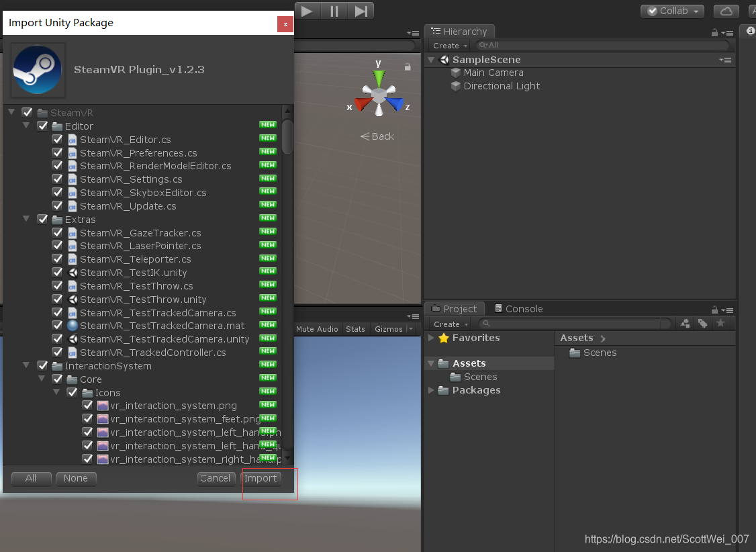
Task: Uncheck the Editor folder checkbox
Action: point(42,126)
